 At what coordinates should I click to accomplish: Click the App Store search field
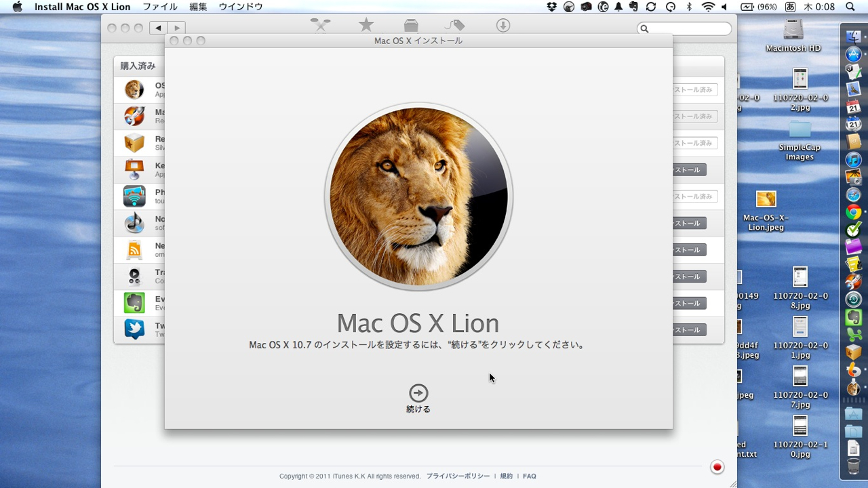[685, 28]
